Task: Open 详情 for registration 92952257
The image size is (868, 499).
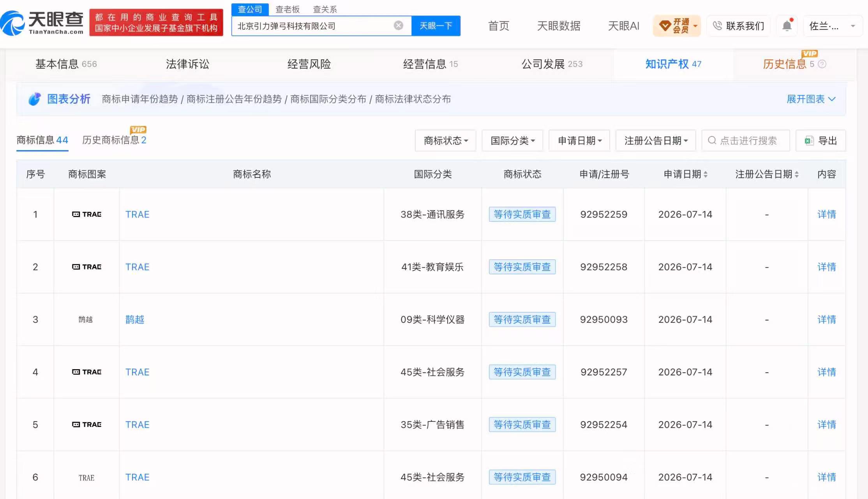Action: point(826,372)
